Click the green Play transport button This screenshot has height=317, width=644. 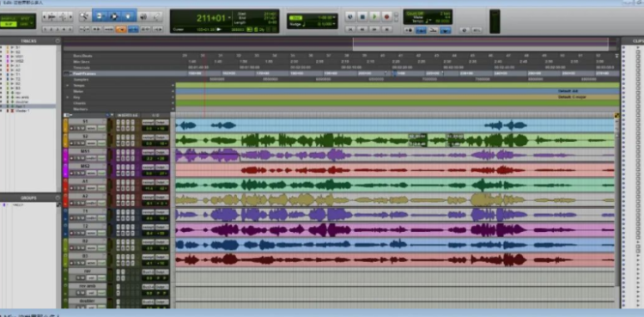coord(374,16)
